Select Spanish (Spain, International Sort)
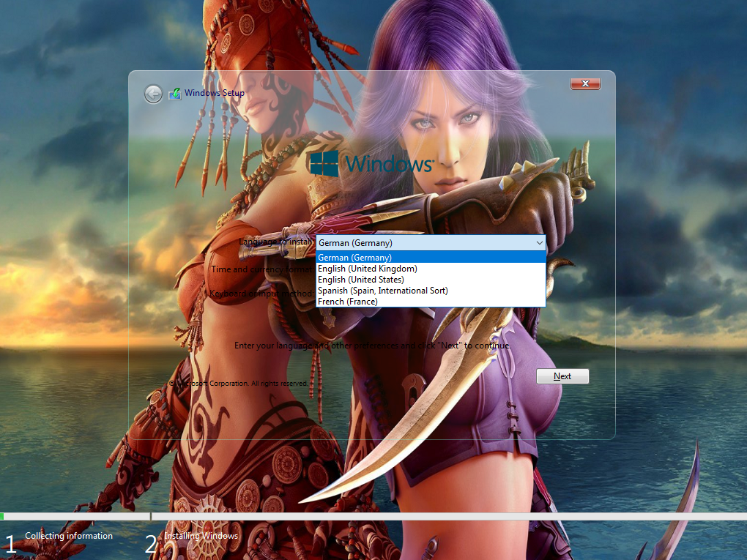747x560 pixels. point(431,291)
